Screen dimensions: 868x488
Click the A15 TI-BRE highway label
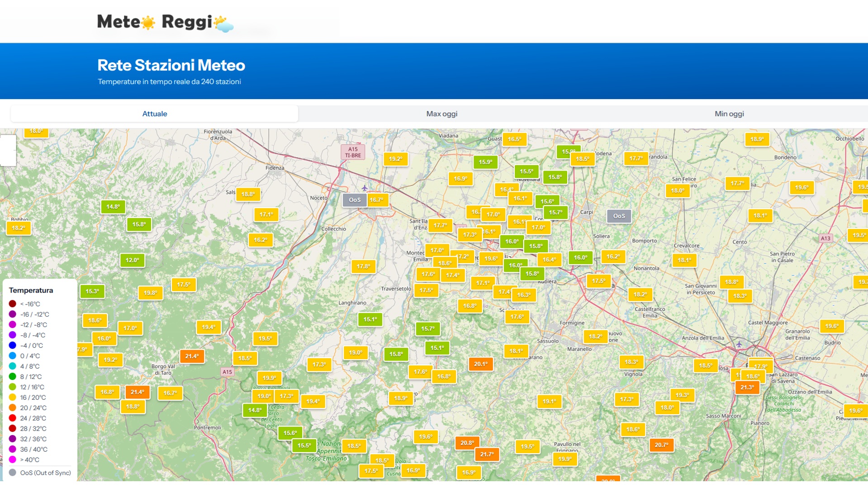tap(353, 152)
